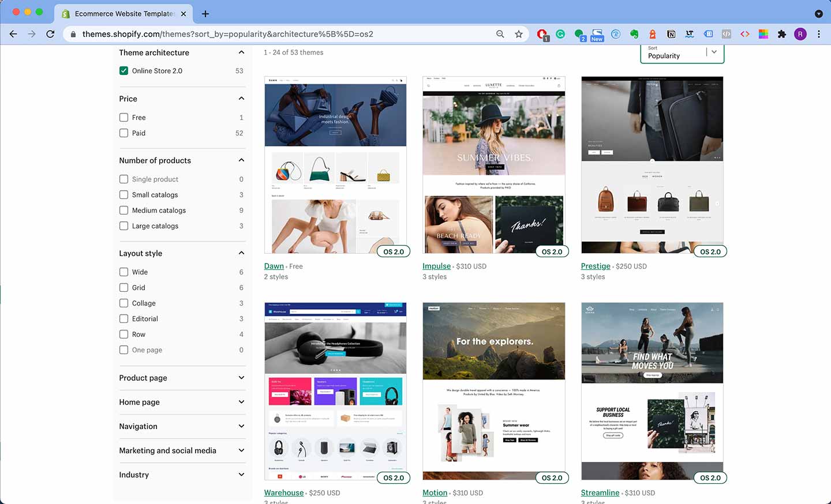Open the purple R profile avatar

(x=800, y=34)
